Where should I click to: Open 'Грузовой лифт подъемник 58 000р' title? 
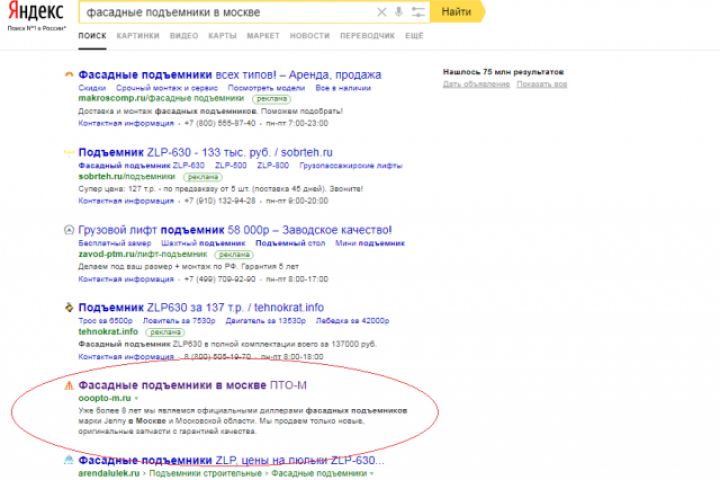coord(235,230)
